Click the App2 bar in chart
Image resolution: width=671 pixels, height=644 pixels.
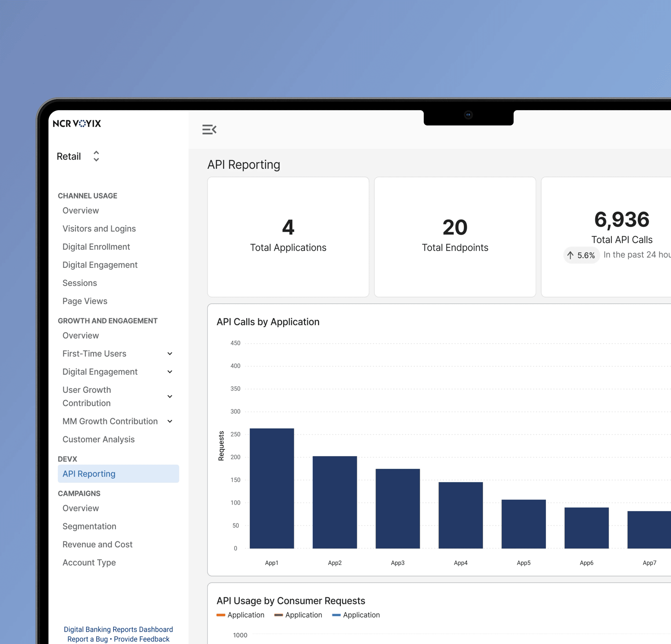point(335,502)
